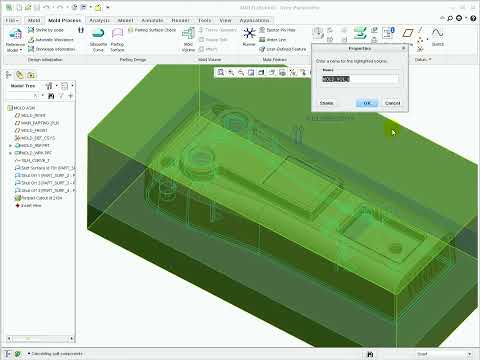Open the File menu
Viewport: 480px width, 360px height.
point(13,20)
